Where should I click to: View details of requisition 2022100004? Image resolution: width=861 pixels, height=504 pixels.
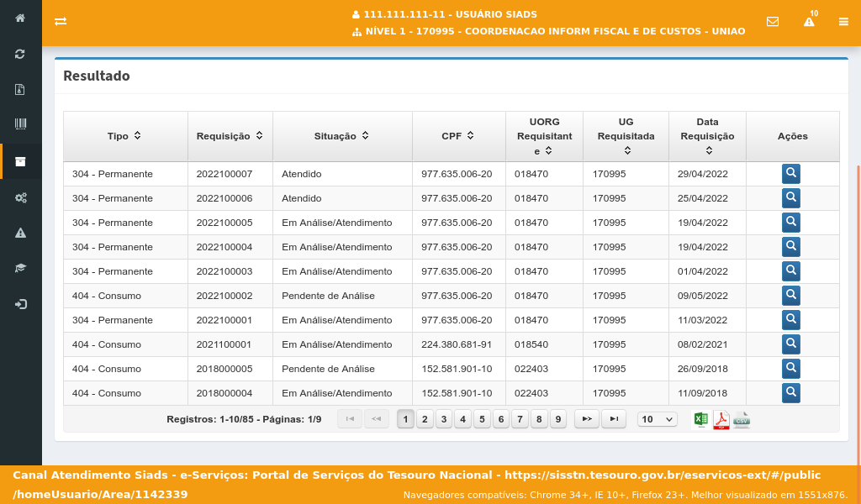790,247
